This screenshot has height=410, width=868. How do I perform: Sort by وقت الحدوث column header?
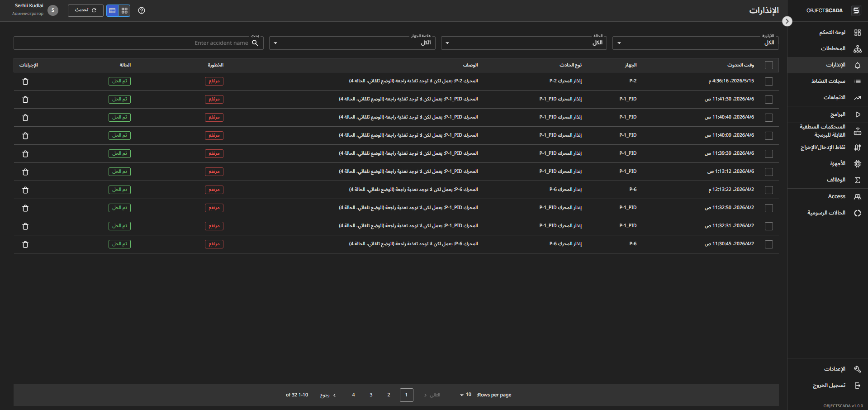pyautogui.click(x=740, y=65)
